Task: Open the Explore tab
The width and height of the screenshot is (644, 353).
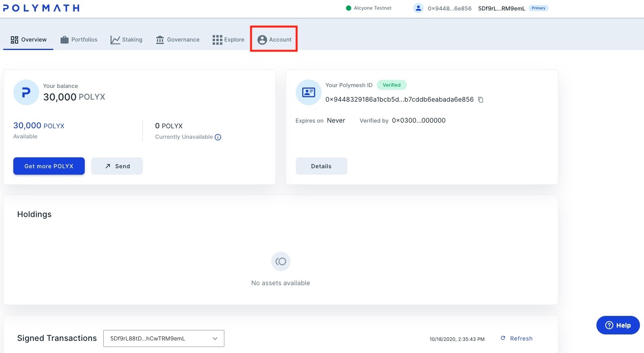Action: click(228, 40)
